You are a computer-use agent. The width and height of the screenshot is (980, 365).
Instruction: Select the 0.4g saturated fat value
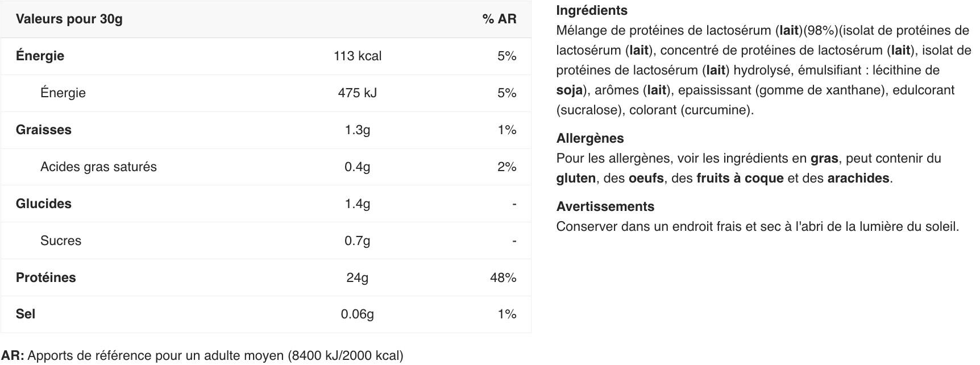click(357, 167)
